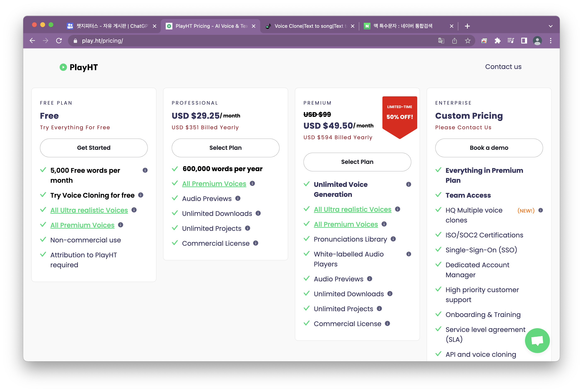This screenshot has height=392, width=583.
Task: Click the share page icon
Action: click(454, 40)
